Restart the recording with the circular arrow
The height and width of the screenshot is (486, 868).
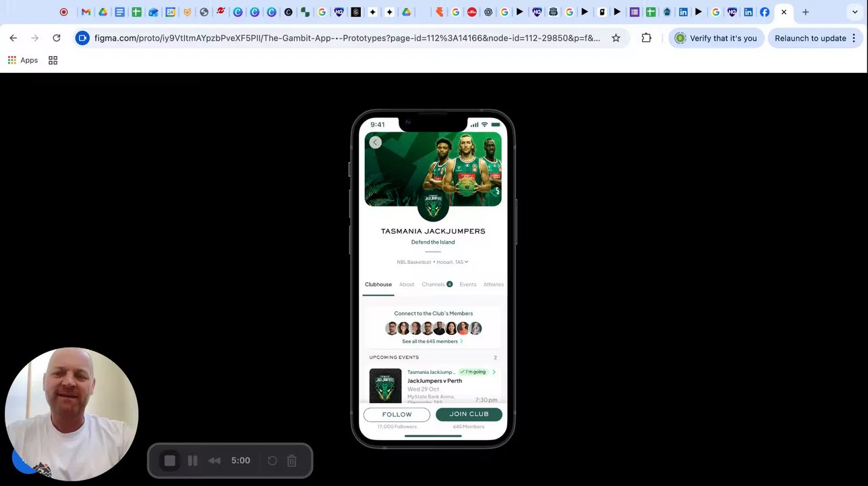(x=272, y=460)
